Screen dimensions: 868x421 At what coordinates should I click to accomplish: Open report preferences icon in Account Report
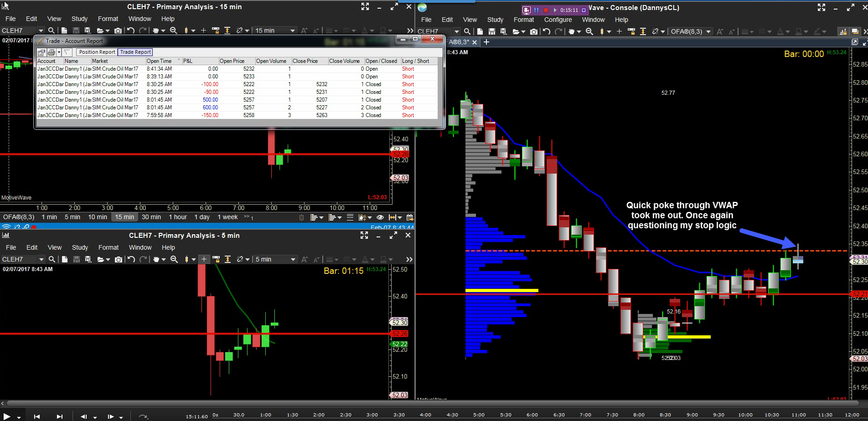tap(41, 52)
